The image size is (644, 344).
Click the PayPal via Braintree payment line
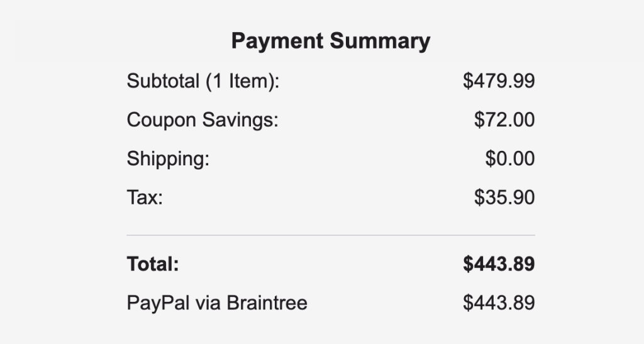click(217, 303)
